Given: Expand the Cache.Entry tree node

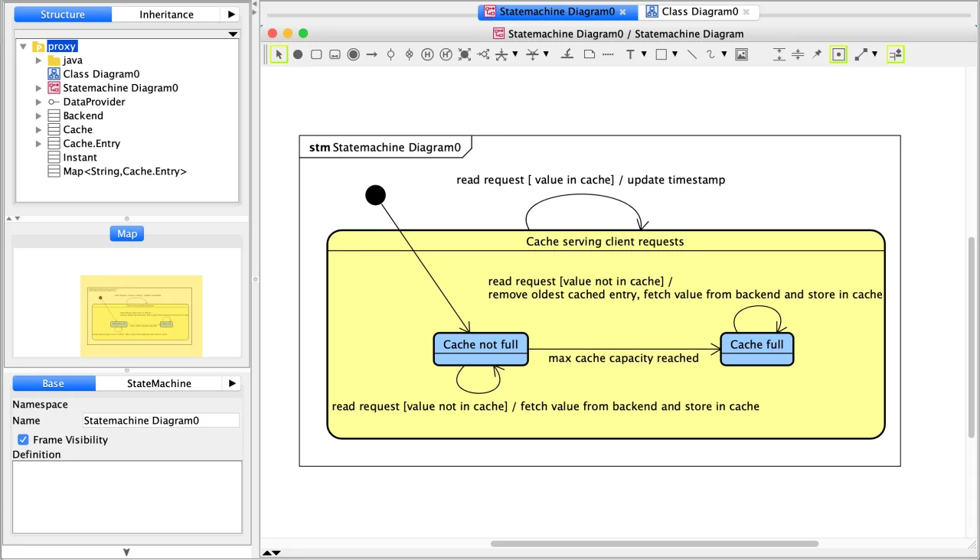Looking at the screenshot, I should [39, 143].
